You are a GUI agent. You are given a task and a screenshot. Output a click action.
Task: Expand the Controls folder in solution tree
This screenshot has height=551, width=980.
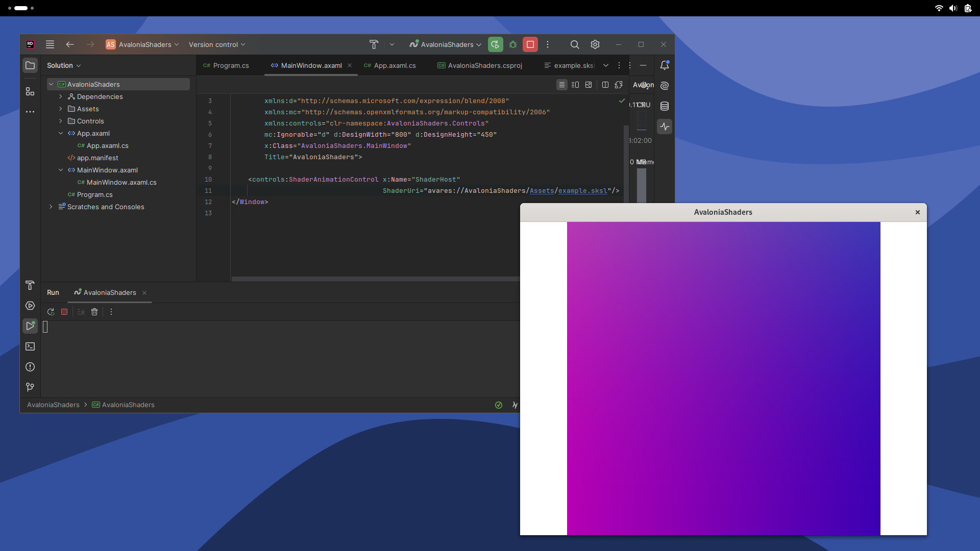59,120
